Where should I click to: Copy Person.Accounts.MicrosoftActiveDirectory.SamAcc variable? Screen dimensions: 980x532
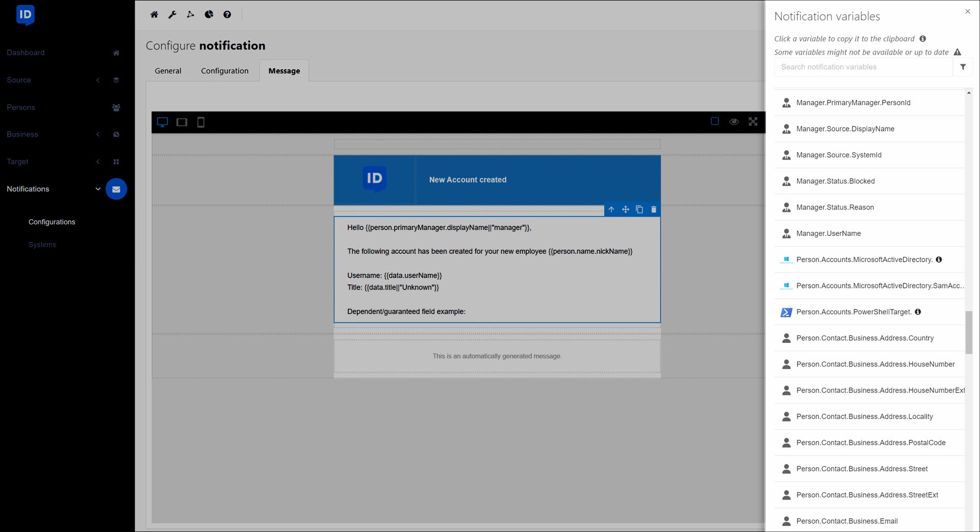869,286
